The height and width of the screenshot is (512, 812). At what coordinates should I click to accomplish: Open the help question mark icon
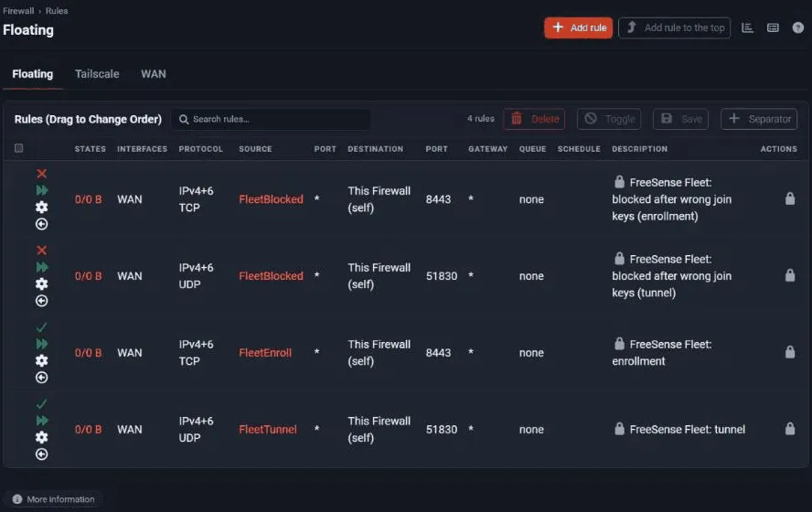click(x=798, y=28)
